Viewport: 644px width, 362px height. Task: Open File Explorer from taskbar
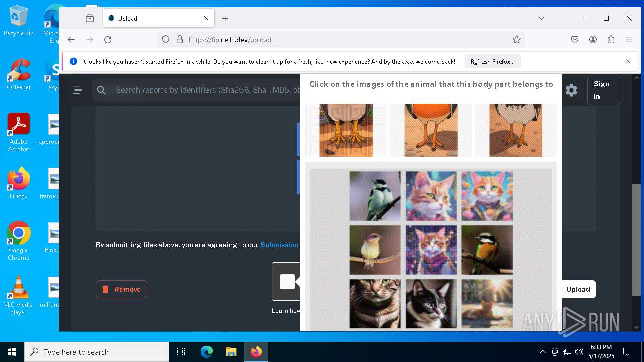231,352
